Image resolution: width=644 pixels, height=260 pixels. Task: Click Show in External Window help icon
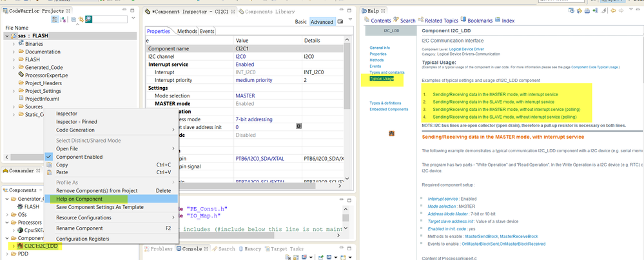click(x=571, y=11)
